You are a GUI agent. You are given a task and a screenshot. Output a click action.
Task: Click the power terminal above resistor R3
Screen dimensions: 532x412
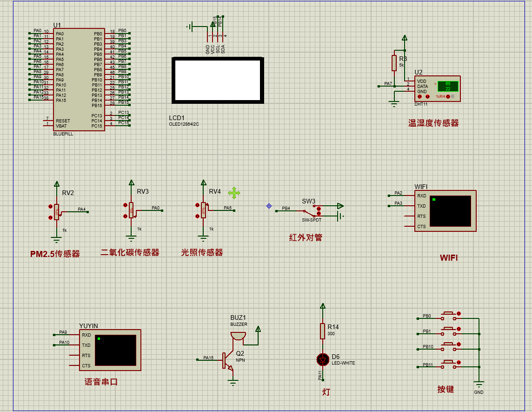(404, 38)
